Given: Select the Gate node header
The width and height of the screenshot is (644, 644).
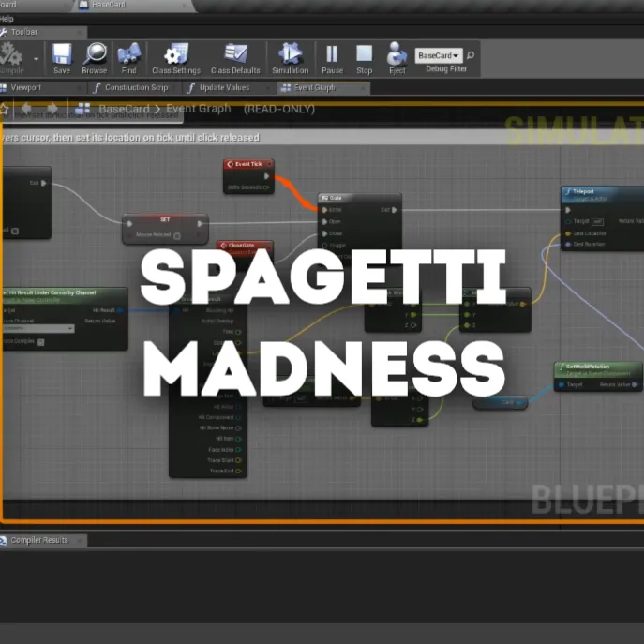Looking at the screenshot, I should (x=359, y=198).
